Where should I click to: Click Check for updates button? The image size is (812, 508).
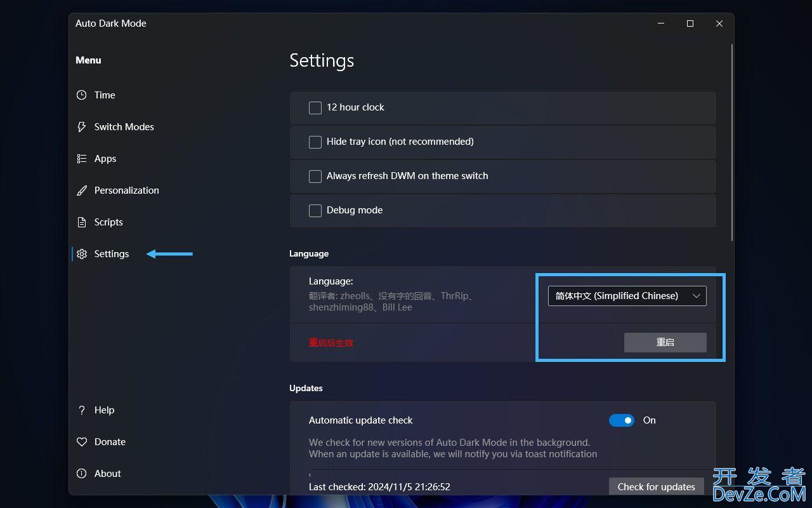click(x=657, y=486)
